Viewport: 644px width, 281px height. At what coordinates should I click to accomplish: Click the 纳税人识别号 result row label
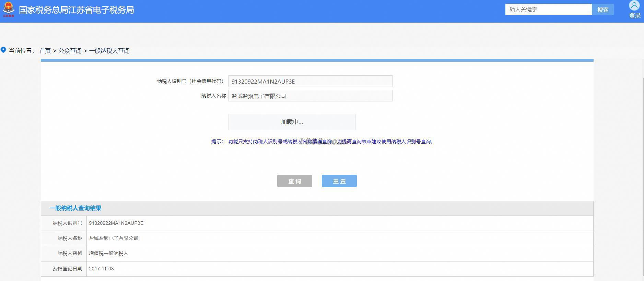[x=68, y=223]
